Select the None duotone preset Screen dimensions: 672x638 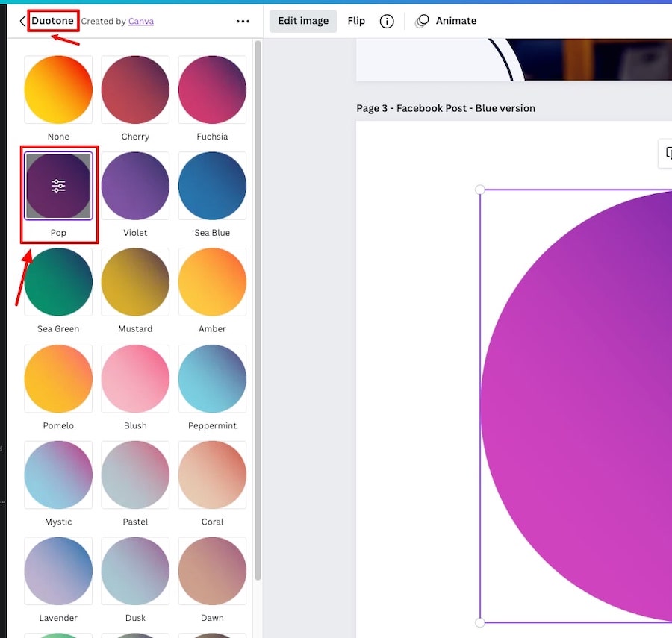(58, 90)
